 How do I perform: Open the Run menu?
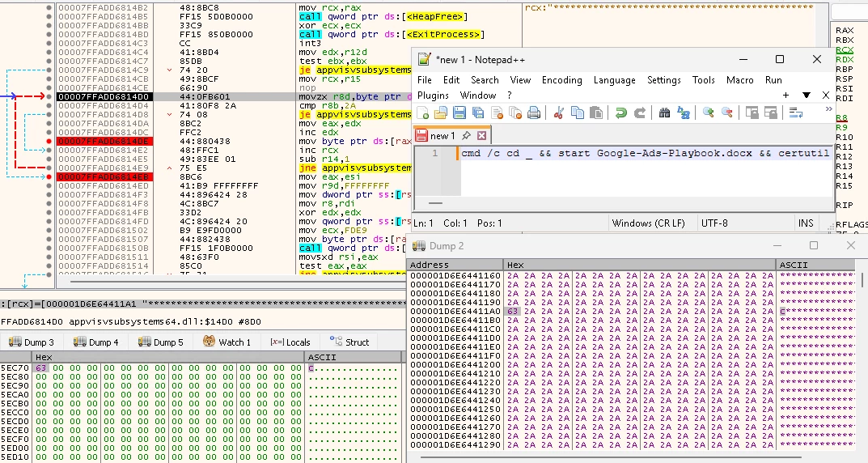[773, 80]
